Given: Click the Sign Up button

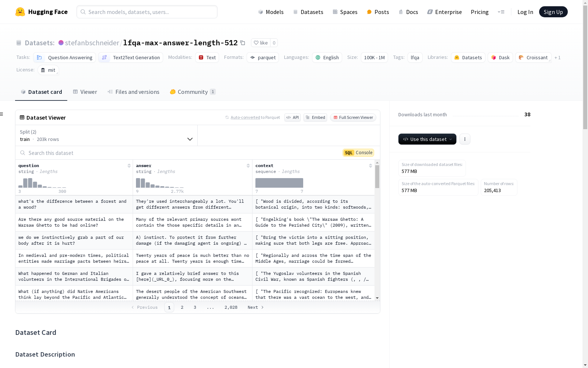Looking at the screenshot, I should tap(553, 12).
